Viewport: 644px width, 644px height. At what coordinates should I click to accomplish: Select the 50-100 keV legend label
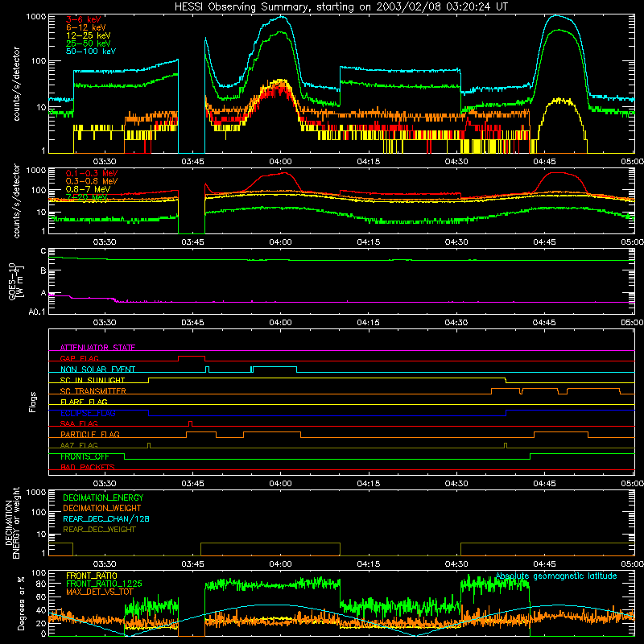click(90, 52)
